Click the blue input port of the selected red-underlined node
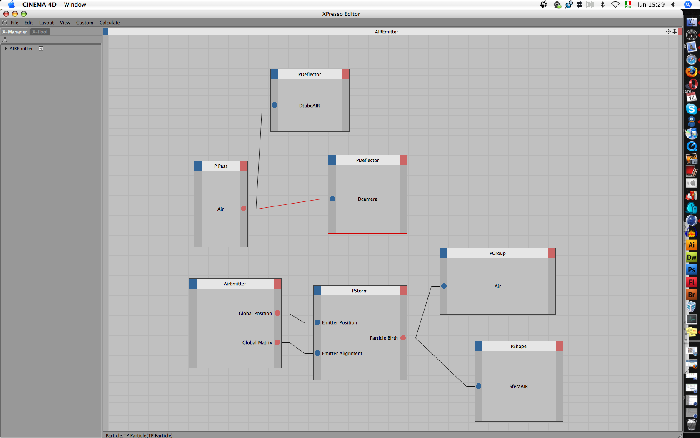 pos(332,199)
